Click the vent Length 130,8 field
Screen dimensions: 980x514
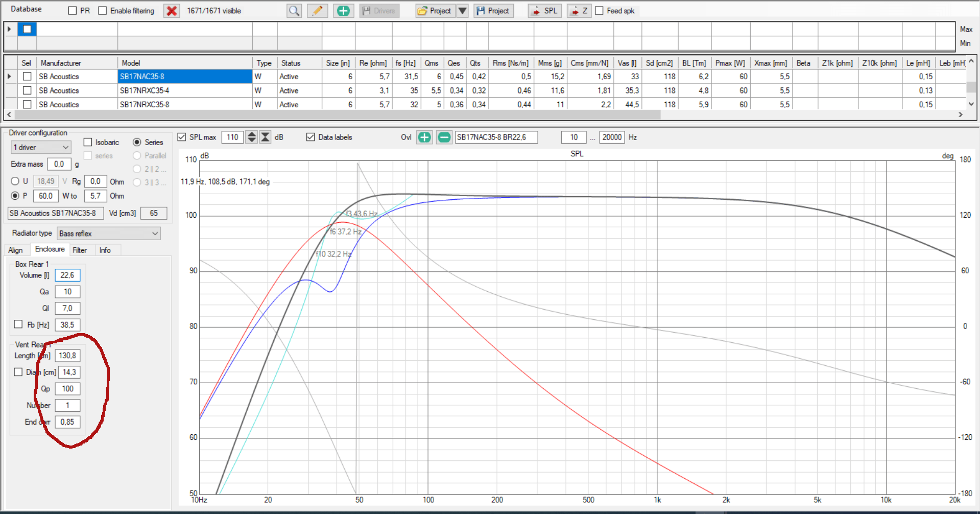coord(67,356)
